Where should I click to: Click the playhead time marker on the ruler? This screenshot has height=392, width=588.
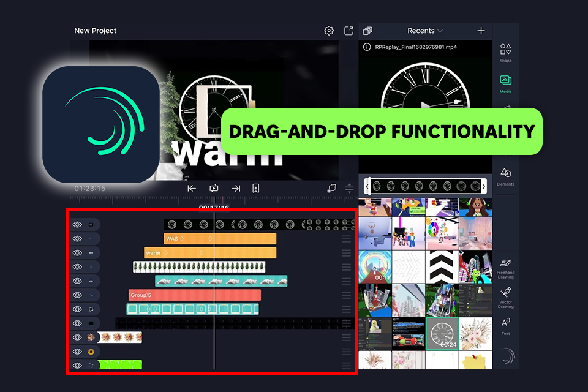214,207
